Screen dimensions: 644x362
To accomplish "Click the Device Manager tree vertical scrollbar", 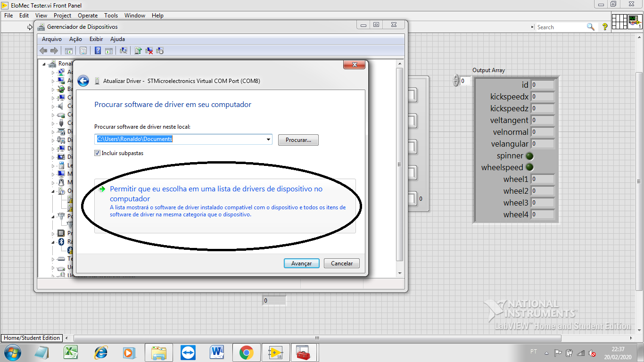I will [x=400, y=165].
